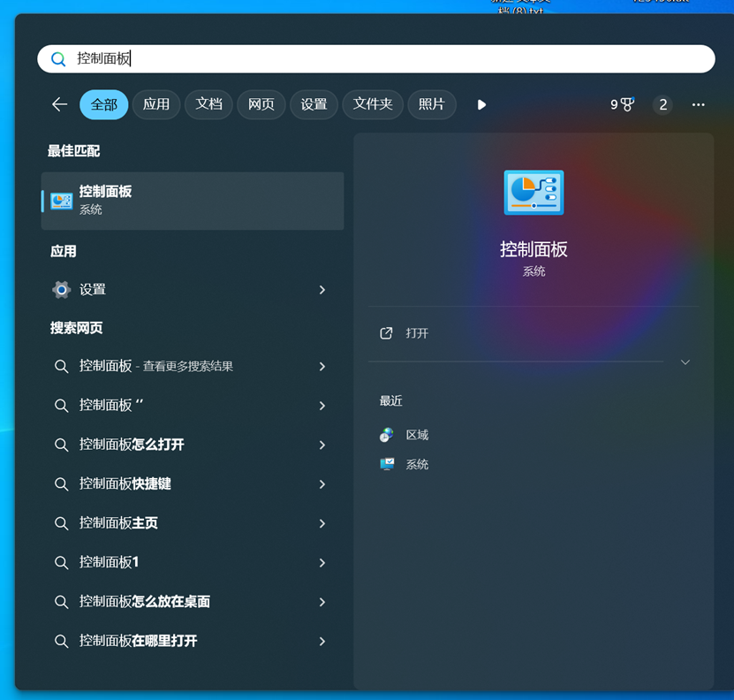
Task: Click search icon beside 控制面板在哪里打开
Action: click(x=61, y=641)
